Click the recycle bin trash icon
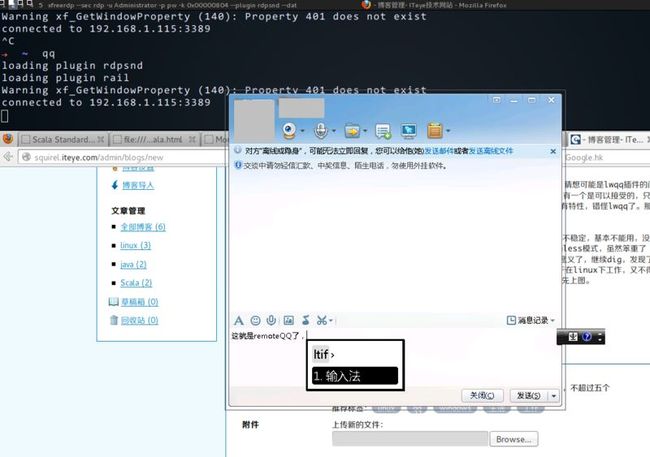 pyautogui.click(x=114, y=320)
